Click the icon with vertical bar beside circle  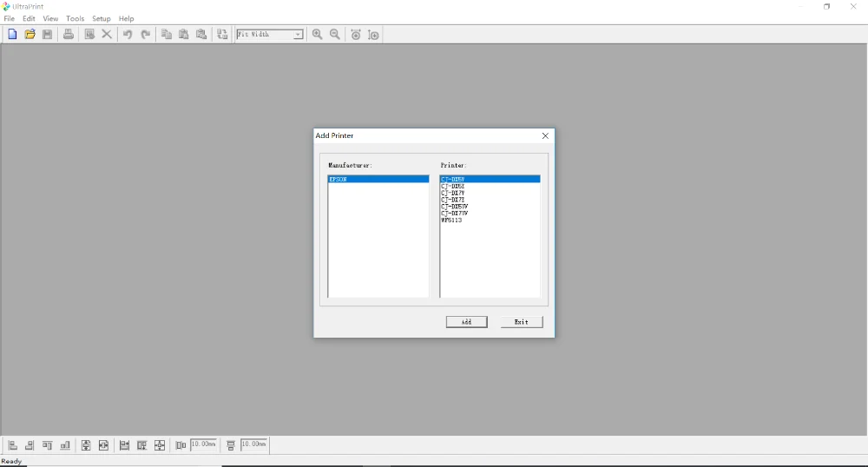[373, 35]
